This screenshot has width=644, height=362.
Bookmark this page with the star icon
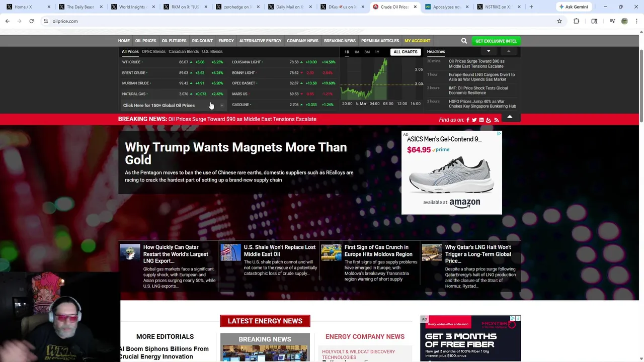pos(559,21)
